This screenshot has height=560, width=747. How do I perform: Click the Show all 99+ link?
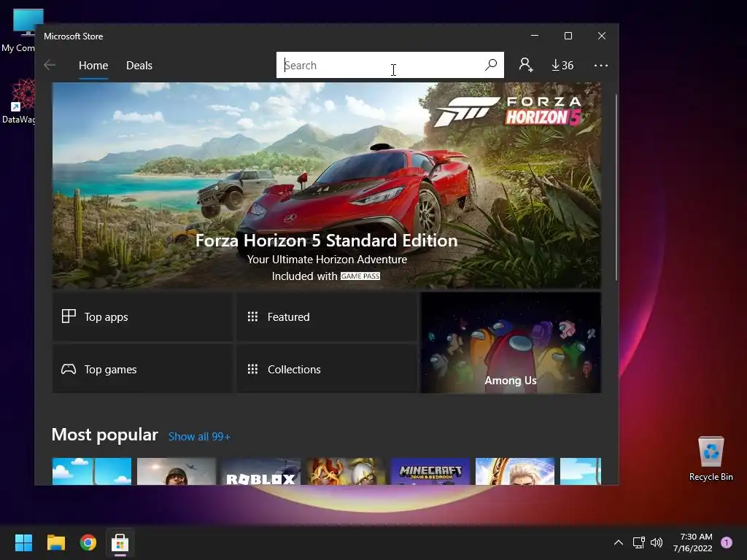click(199, 437)
